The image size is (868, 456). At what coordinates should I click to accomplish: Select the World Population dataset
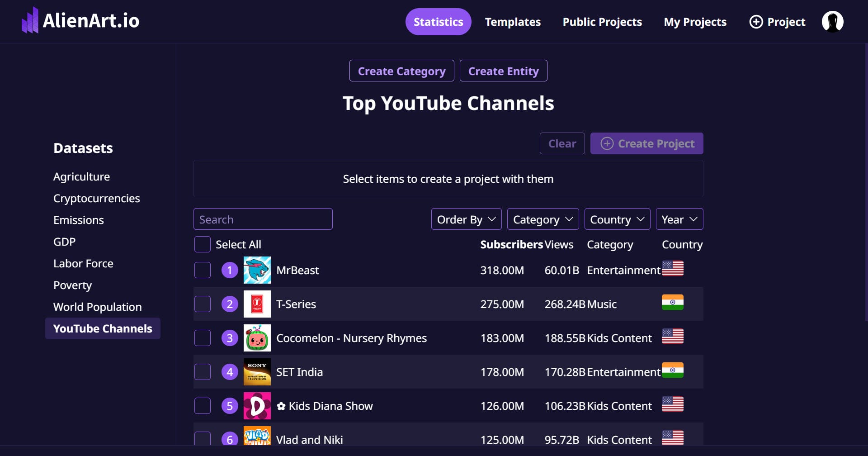coord(97,307)
